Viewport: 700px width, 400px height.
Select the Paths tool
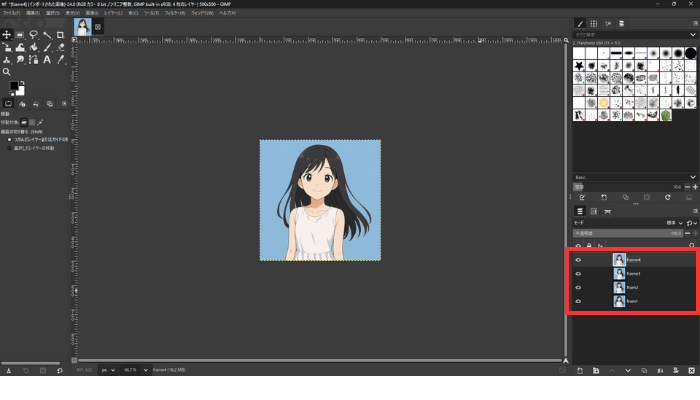(x=33, y=60)
